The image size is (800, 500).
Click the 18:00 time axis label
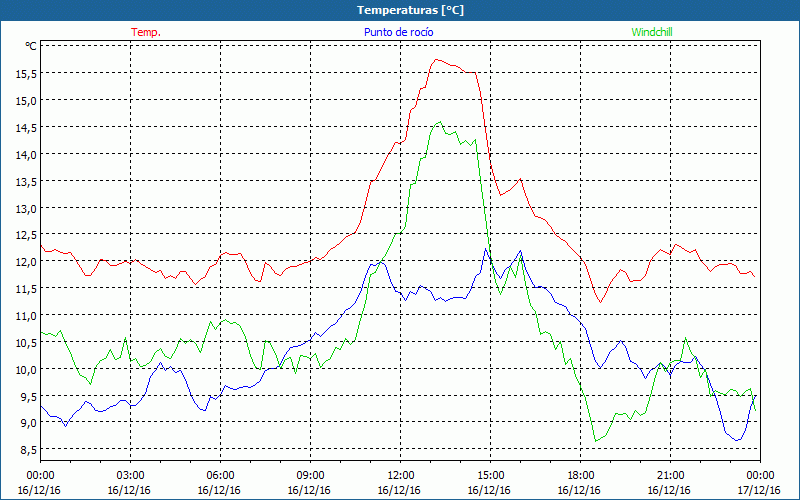point(580,475)
